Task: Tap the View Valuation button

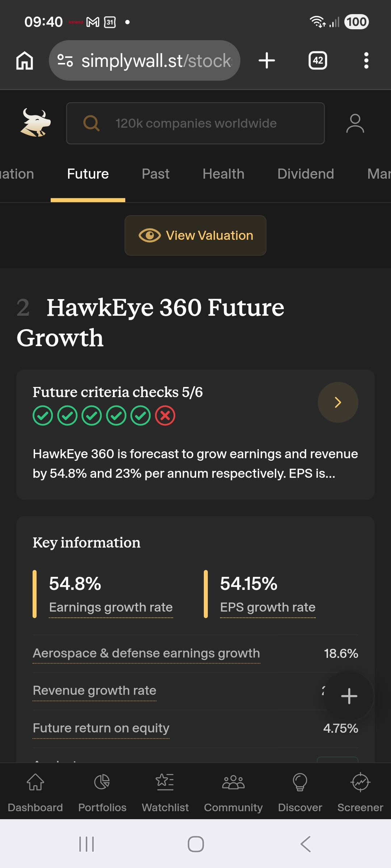Action: [195, 235]
